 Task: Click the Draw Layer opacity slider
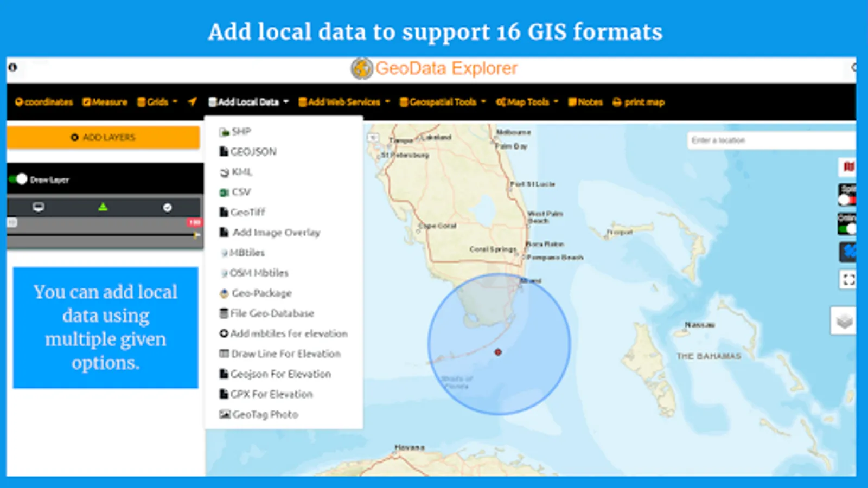[x=103, y=235]
